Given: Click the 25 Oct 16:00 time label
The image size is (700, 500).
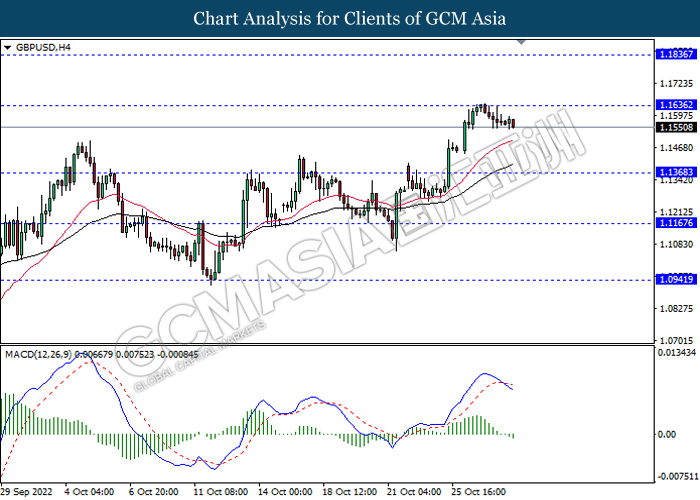Looking at the screenshot, I should click(479, 492).
